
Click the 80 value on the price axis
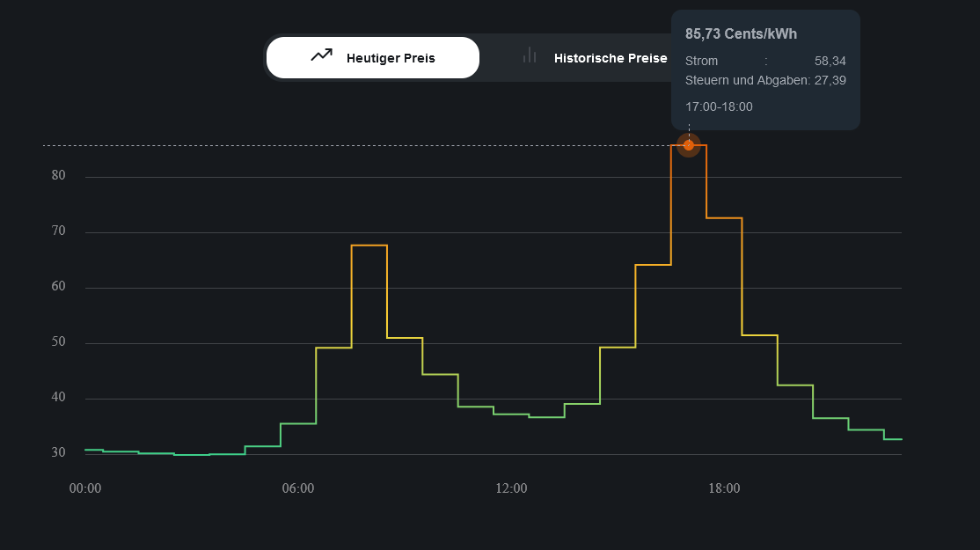coord(59,175)
